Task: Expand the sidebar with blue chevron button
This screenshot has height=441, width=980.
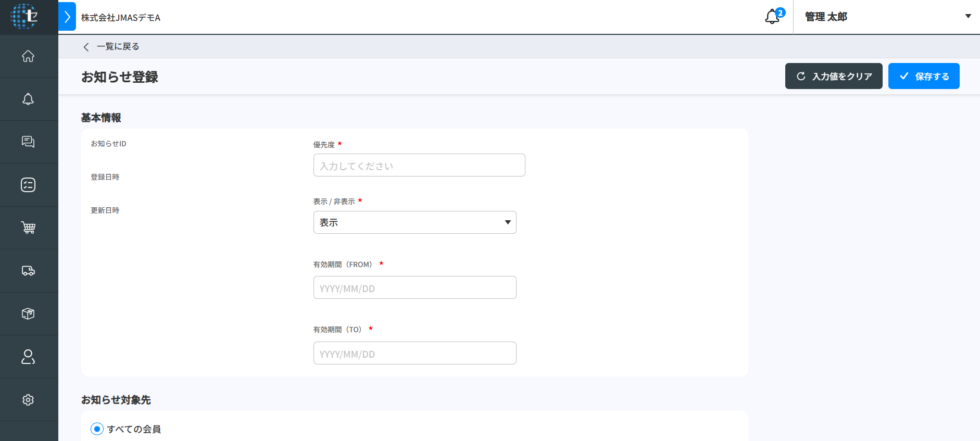Action: click(67, 17)
